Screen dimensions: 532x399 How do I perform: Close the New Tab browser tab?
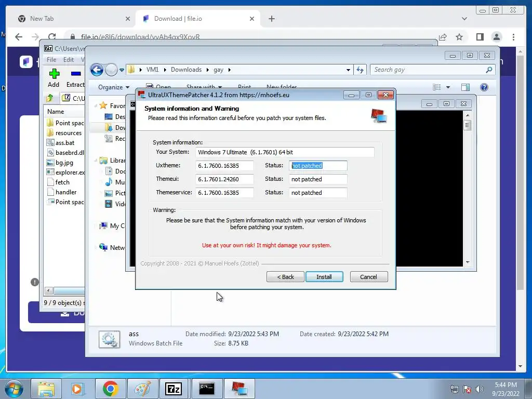pos(128,19)
